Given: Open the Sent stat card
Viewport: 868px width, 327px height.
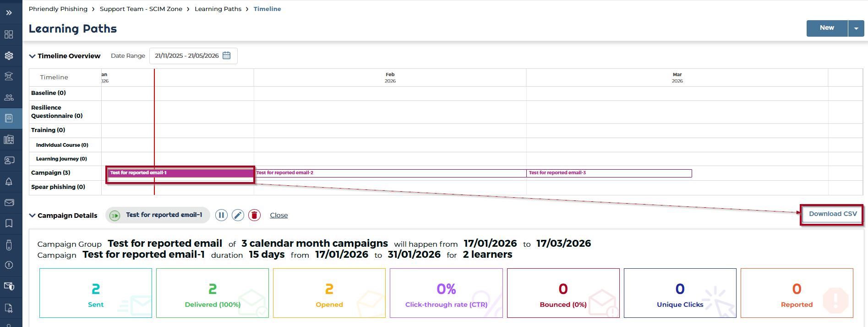Looking at the screenshot, I should [x=96, y=293].
